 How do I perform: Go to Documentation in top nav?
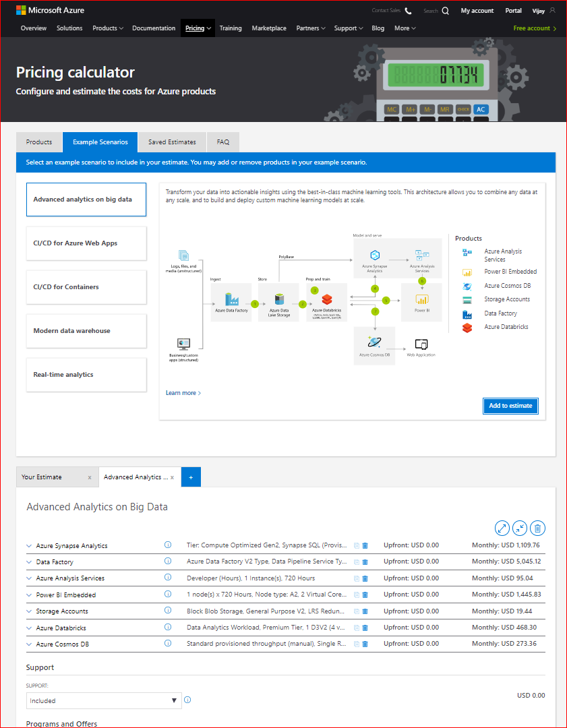pyautogui.click(x=154, y=28)
